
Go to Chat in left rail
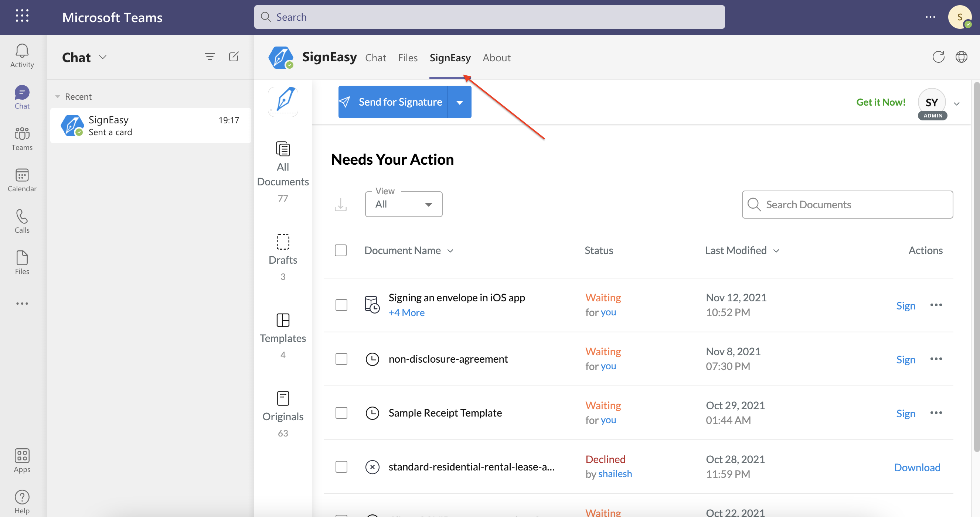point(22,97)
